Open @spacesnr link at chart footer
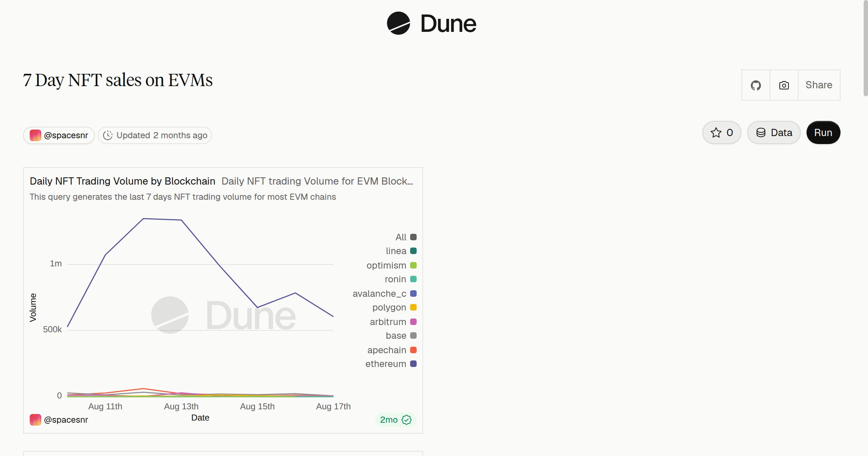The height and width of the screenshot is (456, 868). pos(66,420)
